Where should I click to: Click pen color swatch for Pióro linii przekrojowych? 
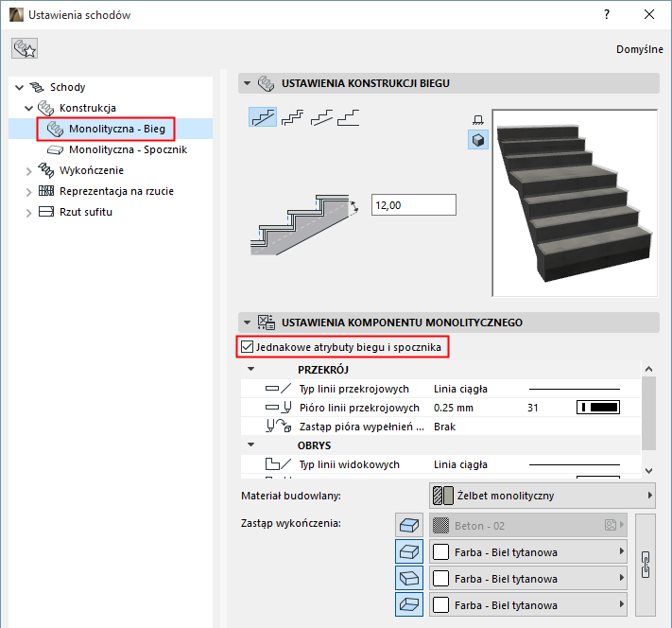pos(598,407)
